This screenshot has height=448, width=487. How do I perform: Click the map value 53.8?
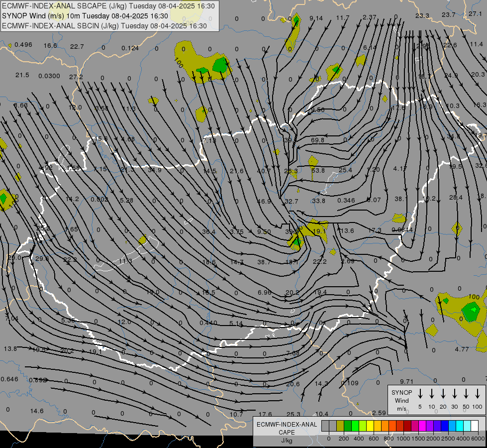[x=318, y=170]
